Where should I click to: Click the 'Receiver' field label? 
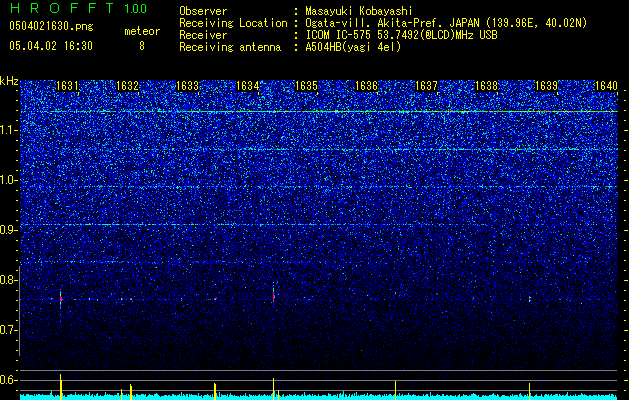(203, 35)
